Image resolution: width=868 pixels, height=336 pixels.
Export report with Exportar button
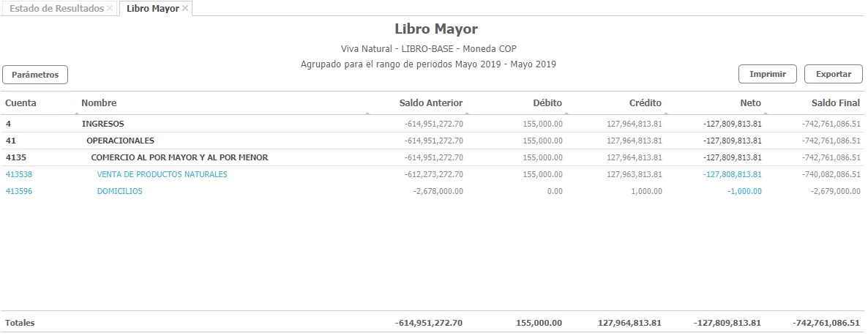pos(833,74)
